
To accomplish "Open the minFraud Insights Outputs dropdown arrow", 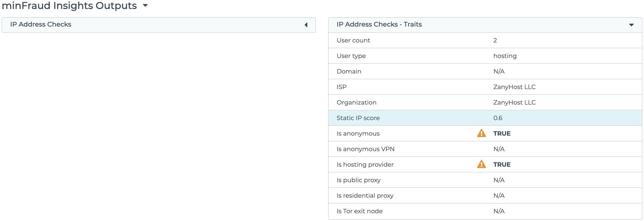I will point(145,5).
